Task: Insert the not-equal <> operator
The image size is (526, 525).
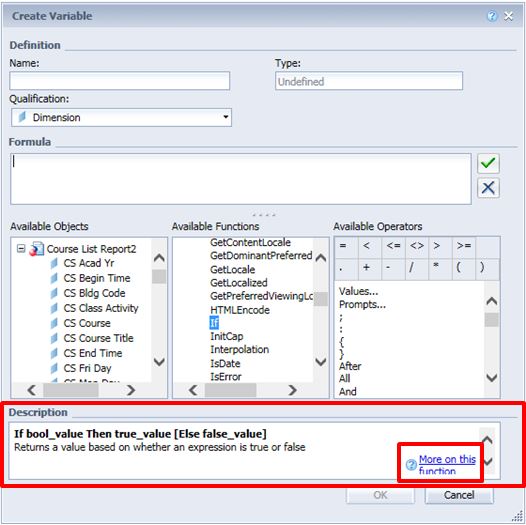Action: click(x=417, y=247)
